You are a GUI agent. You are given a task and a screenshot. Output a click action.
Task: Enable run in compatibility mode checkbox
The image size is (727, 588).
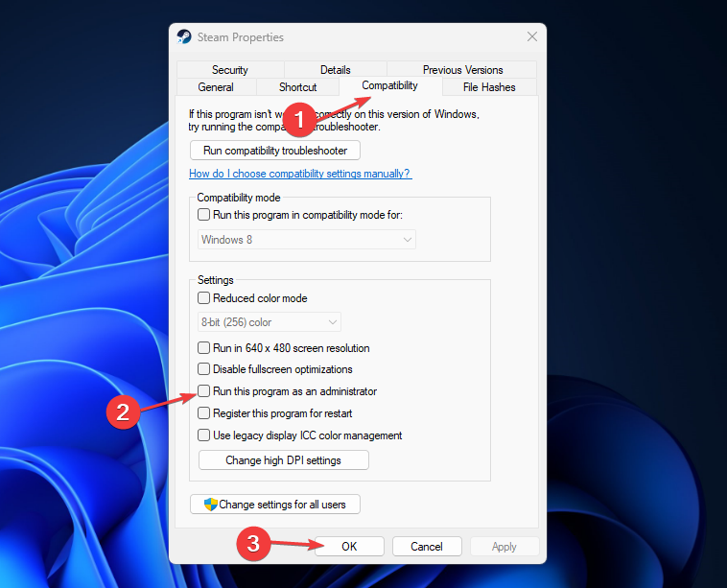point(203,215)
